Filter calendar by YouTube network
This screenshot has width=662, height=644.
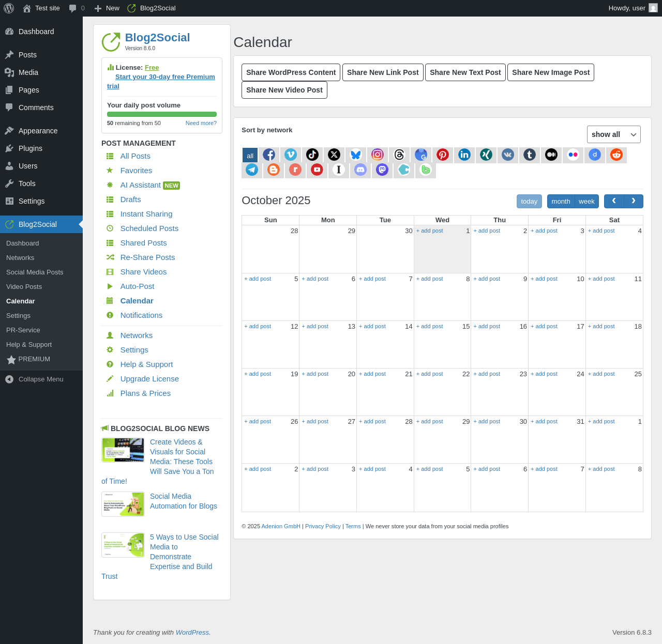pyautogui.click(x=317, y=170)
